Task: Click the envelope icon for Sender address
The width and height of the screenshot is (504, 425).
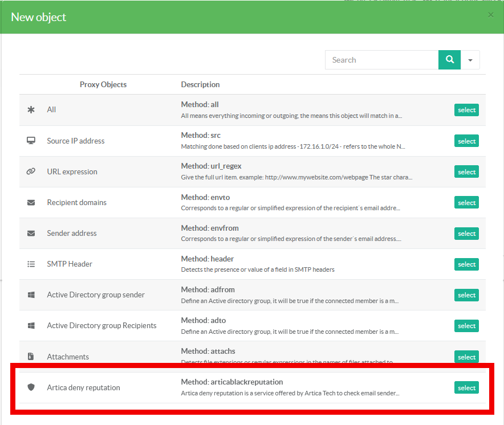Action: 31,233
